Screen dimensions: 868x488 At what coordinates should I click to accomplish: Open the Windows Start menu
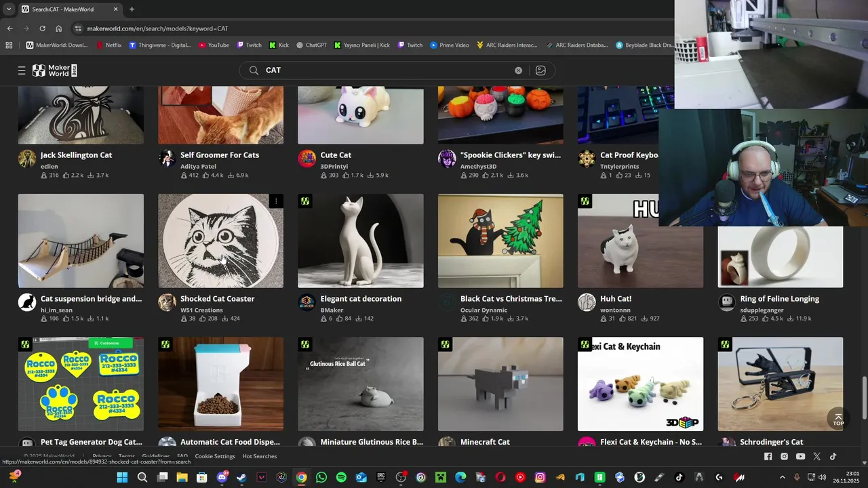coord(123,477)
